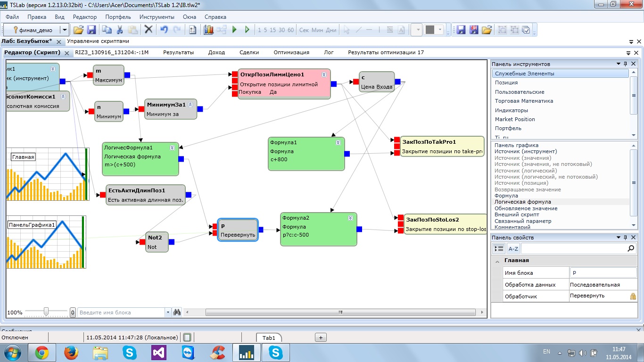644x362 pixels.
Task: Click magnifier icon in properties panel search
Action: point(631,248)
